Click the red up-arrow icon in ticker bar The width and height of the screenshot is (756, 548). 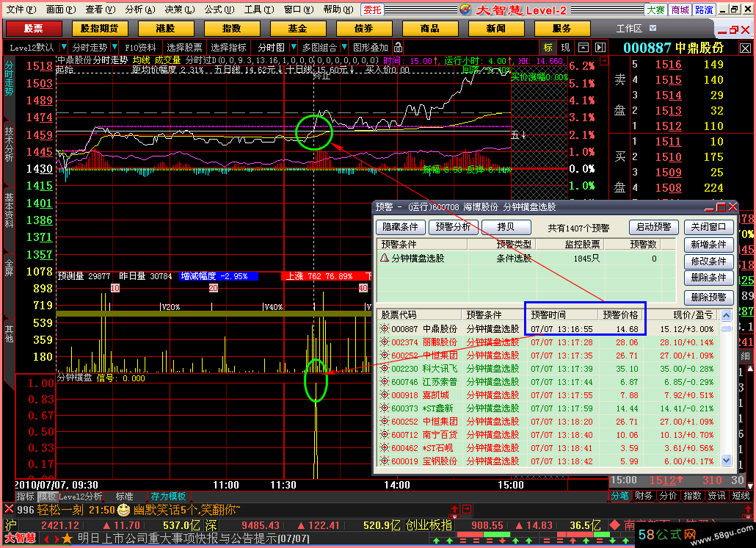(x=454, y=509)
